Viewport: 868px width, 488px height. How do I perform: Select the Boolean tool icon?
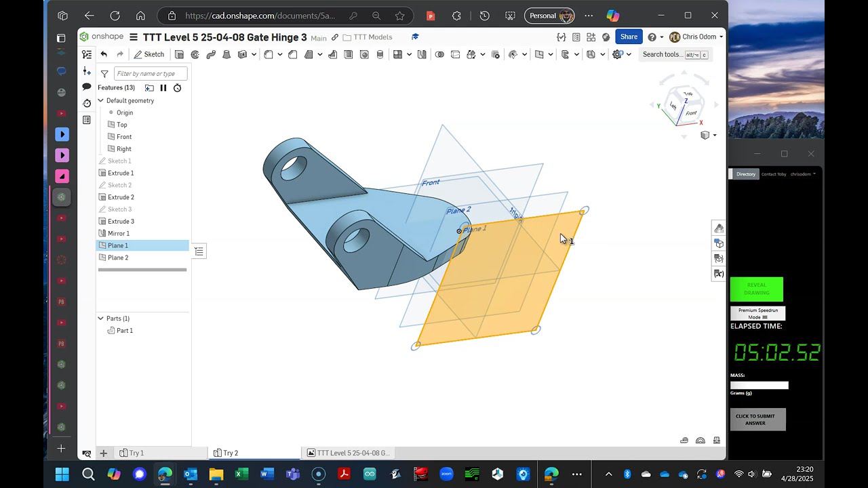(439, 54)
